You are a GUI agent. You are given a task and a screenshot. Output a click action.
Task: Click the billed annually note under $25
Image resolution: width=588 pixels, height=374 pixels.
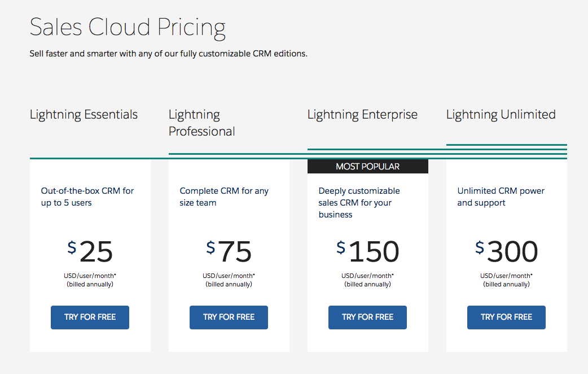coord(90,284)
